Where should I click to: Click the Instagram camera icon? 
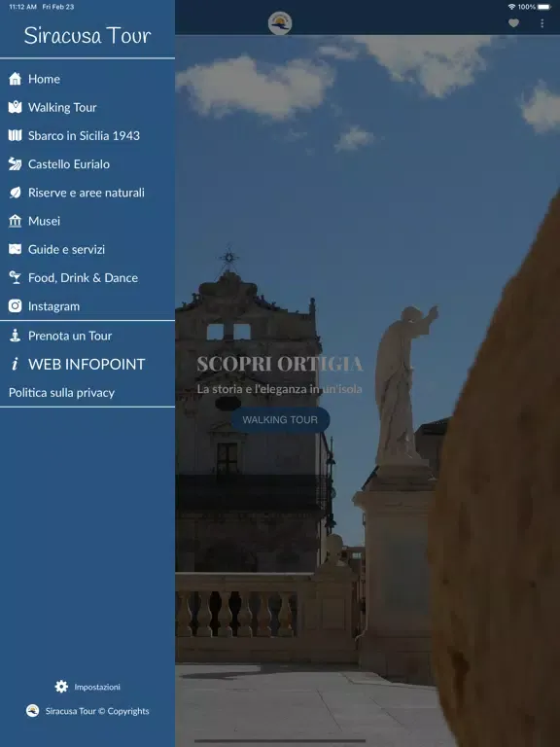click(16, 305)
